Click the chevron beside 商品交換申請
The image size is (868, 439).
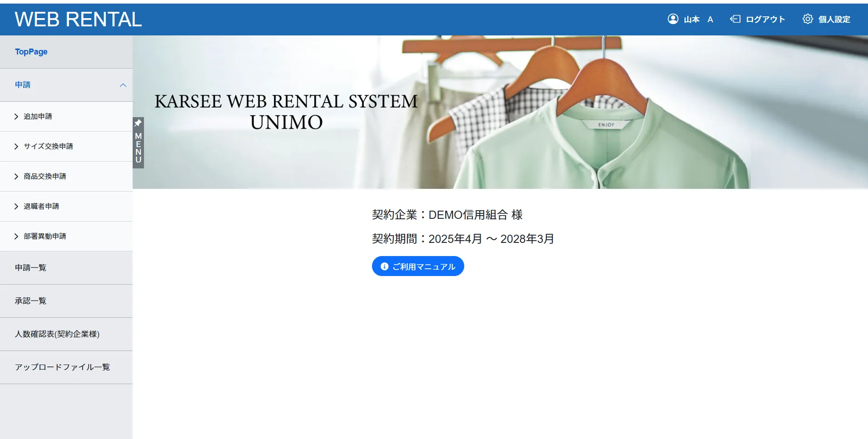point(16,177)
